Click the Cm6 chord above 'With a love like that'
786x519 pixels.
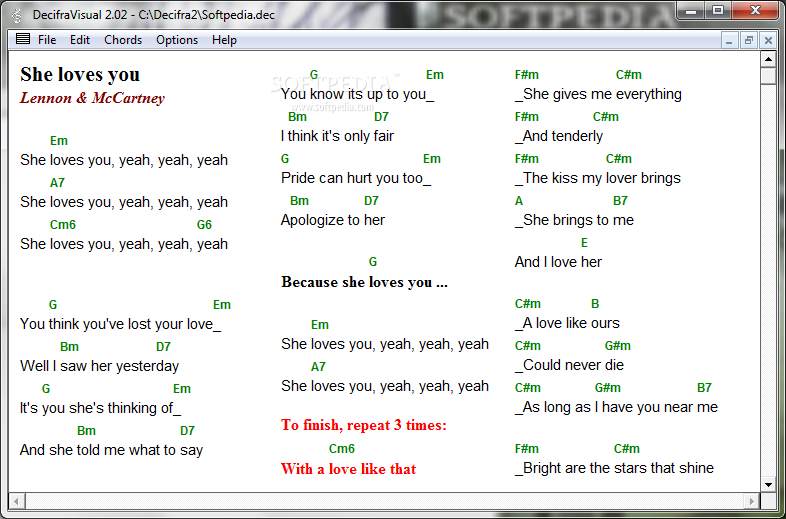(342, 449)
